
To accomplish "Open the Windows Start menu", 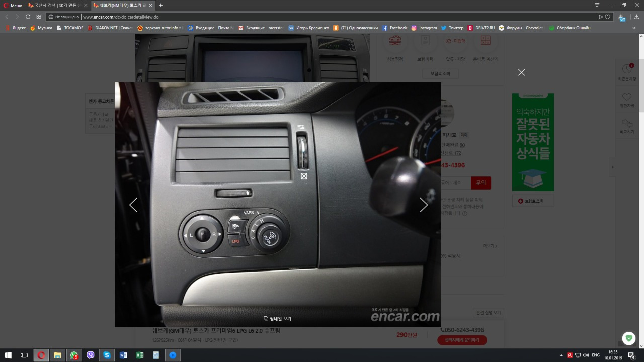I will tap(8, 355).
